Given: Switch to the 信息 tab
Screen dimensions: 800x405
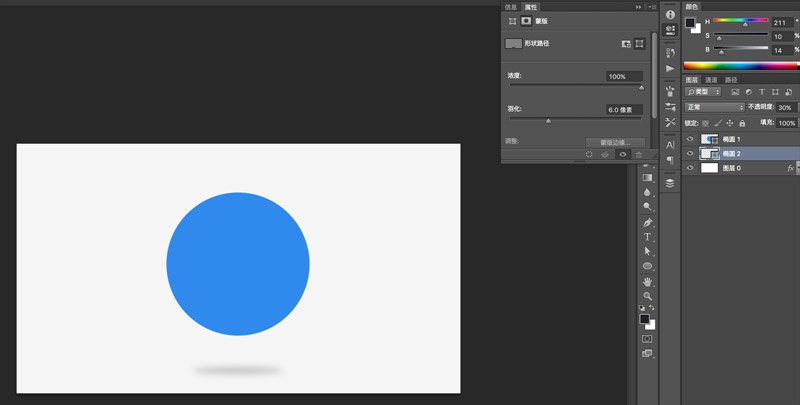Looking at the screenshot, I should (511, 7).
